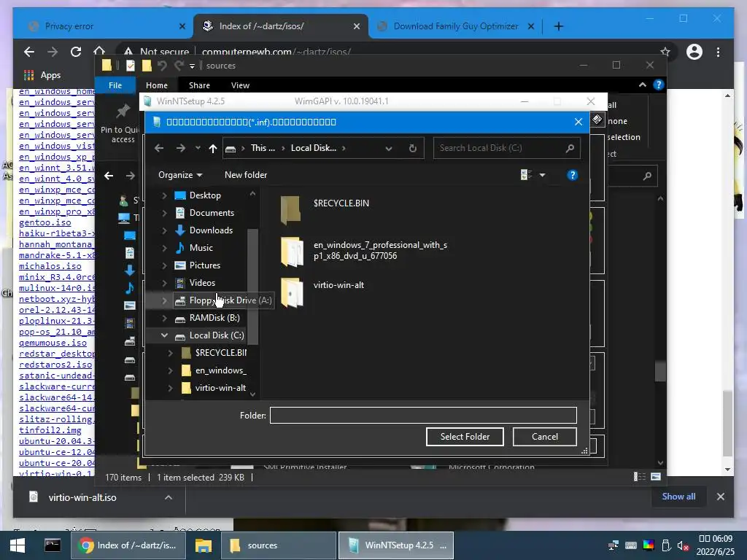Image resolution: width=747 pixels, height=560 pixels.
Task: Open File Explorer taskbar icon
Action: (x=204, y=545)
